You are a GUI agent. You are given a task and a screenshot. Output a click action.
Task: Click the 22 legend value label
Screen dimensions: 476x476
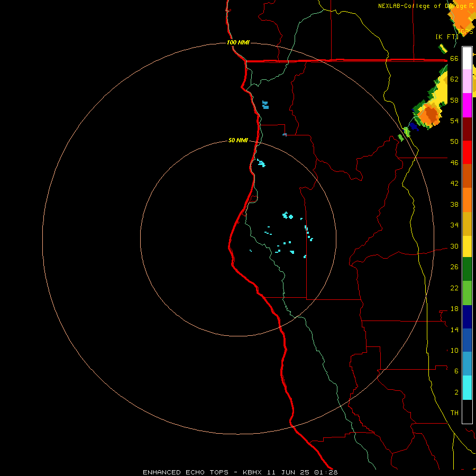click(x=454, y=288)
